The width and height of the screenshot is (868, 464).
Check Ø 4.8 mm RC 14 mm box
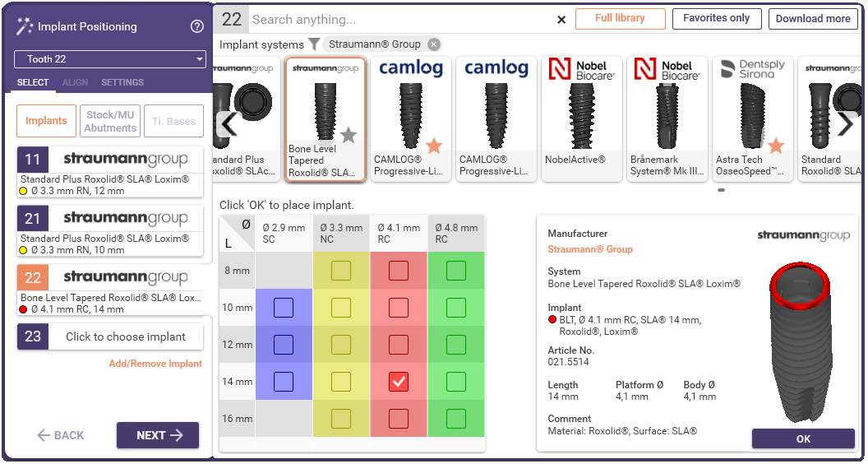(456, 382)
